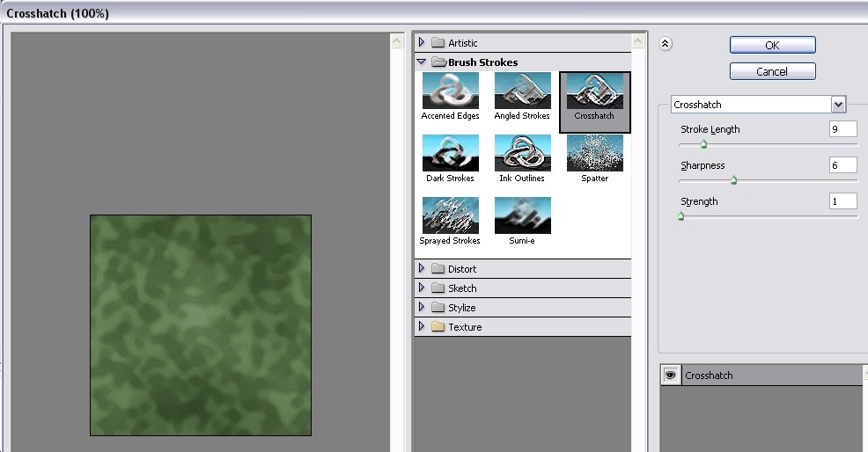This screenshot has height=452, width=868.
Task: Expand the Sketch folder triangle
Action: 422,288
